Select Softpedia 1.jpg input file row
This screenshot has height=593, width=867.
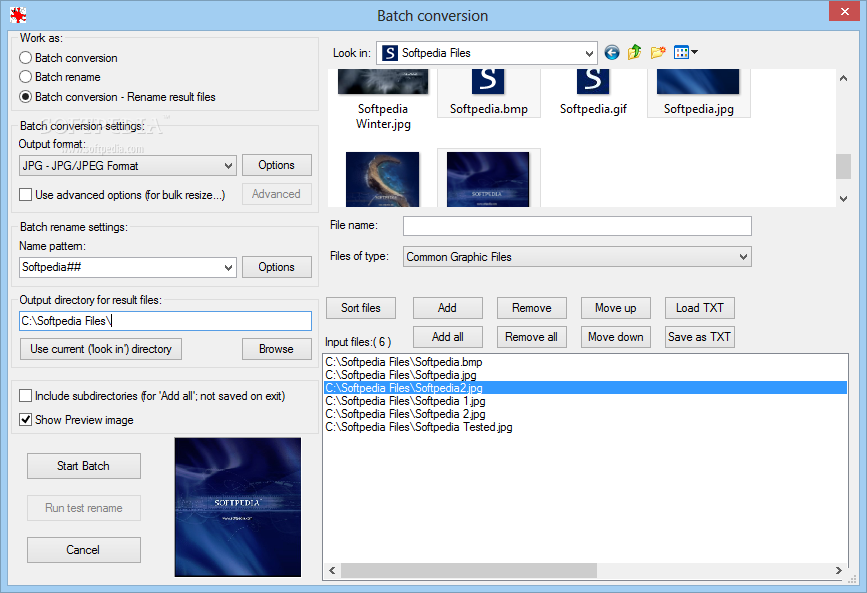(585, 401)
